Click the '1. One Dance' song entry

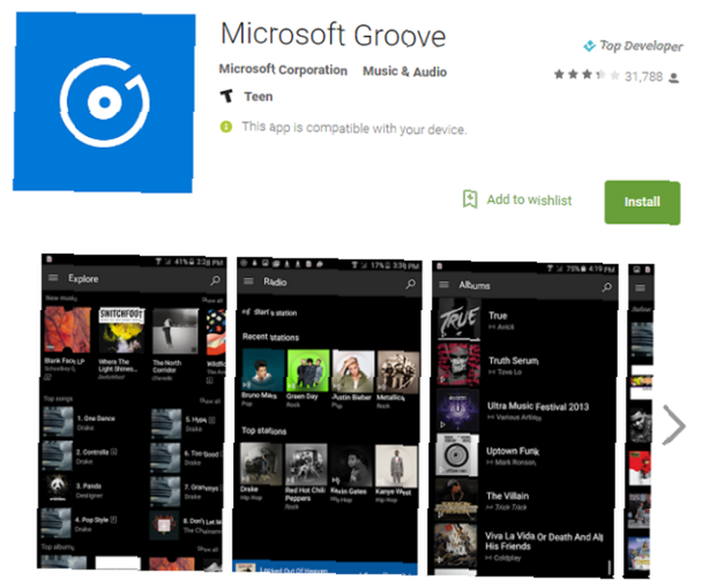80,422
